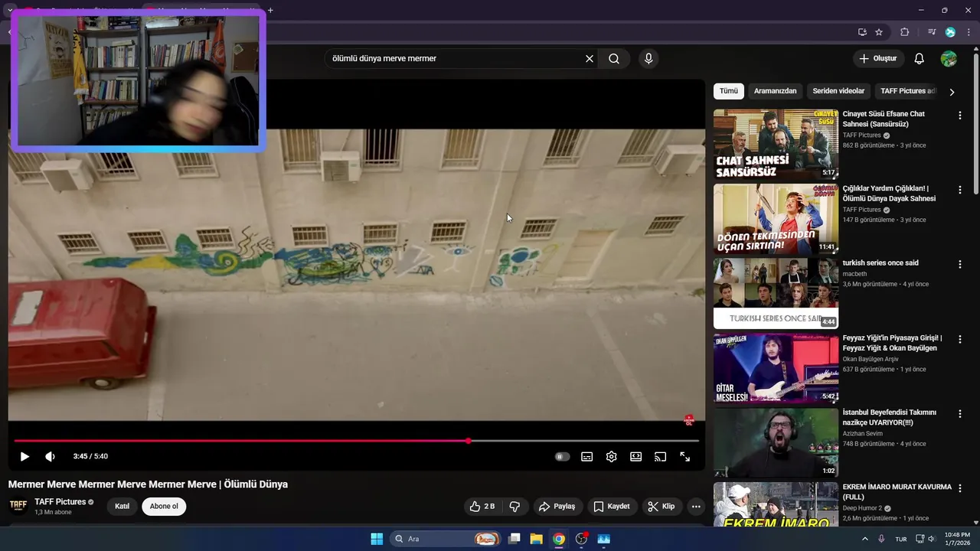Bookmark the page with star icon
This screenshot has height=551, width=980.
click(879, 32)
